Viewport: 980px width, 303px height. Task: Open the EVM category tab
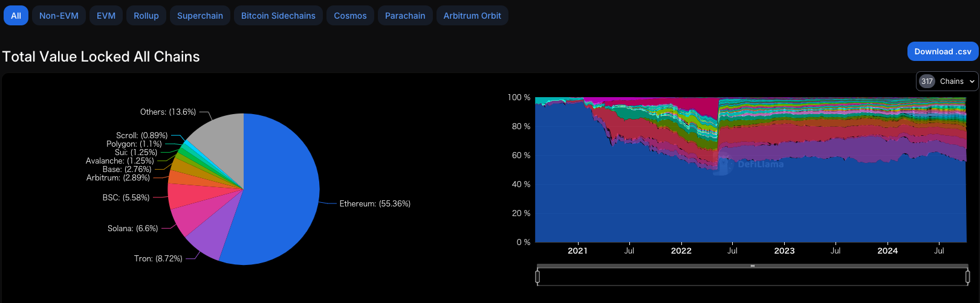[106, 16]
